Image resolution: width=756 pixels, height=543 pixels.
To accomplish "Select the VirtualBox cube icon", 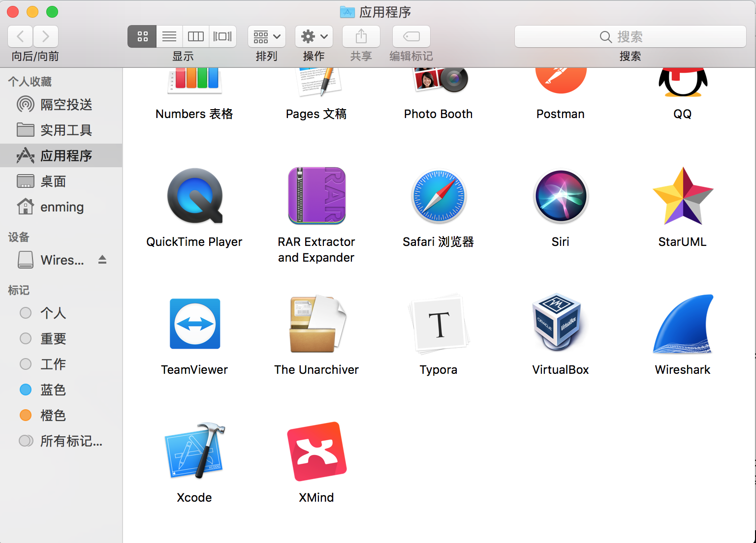I will click(558, 322).
